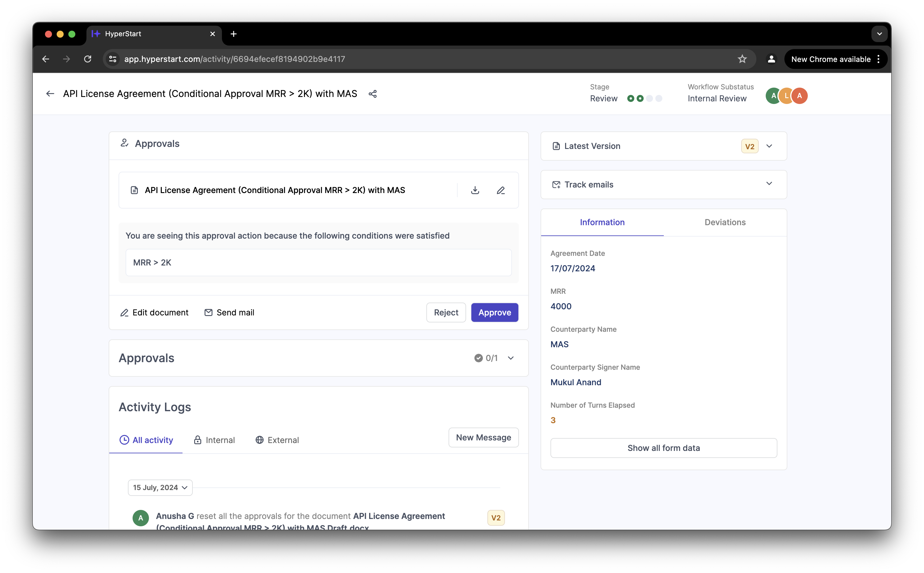
Task: Open the Chrome profile icon
Action: (x=771, y=59)
